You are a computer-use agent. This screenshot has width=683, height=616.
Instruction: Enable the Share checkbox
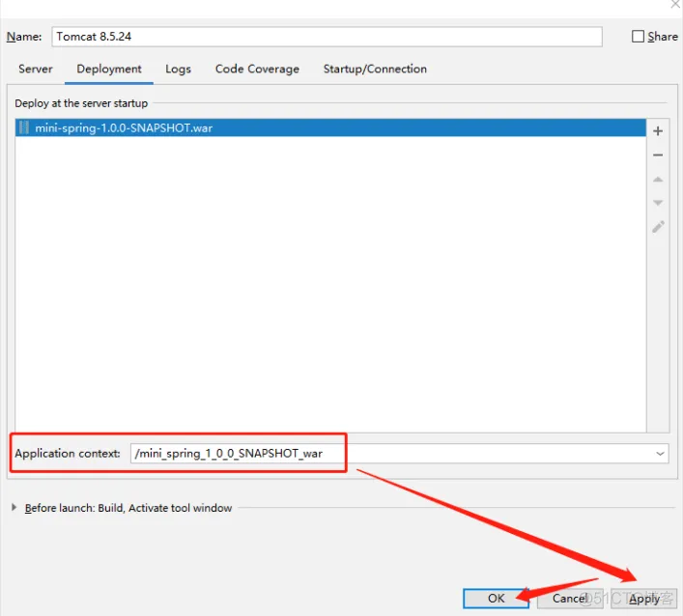click(x=638, y=37)
